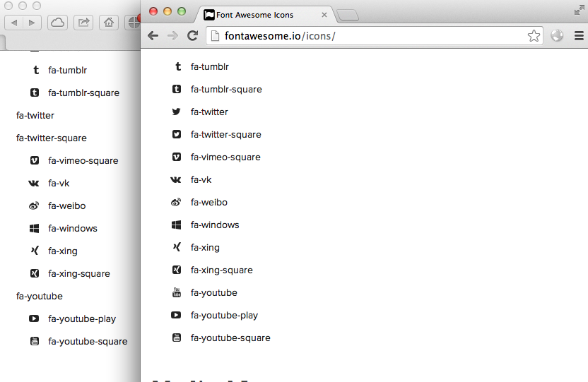Click the fa-youtube-square icon in the Chrome window
This screenshot has height=382, width=588.
pyautogui.click(x=176, y=338)
